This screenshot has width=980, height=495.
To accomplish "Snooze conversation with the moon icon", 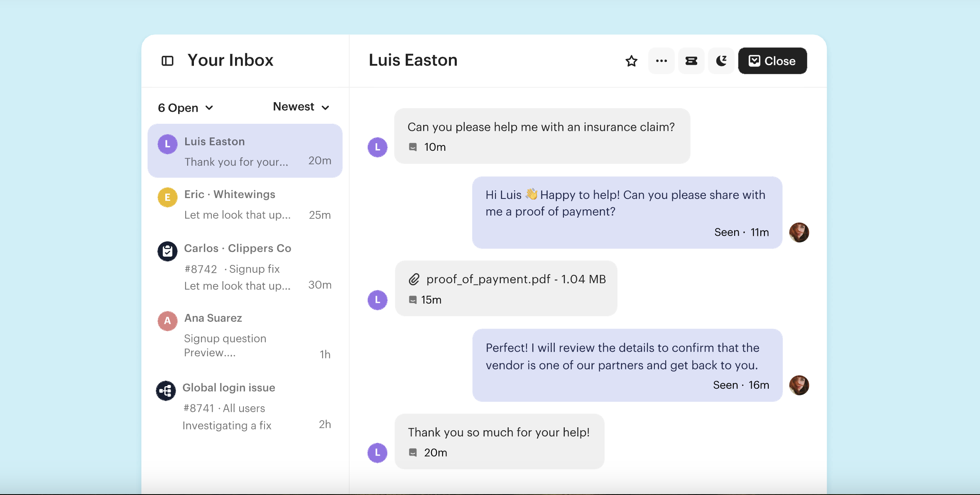I will coord(721,61).
